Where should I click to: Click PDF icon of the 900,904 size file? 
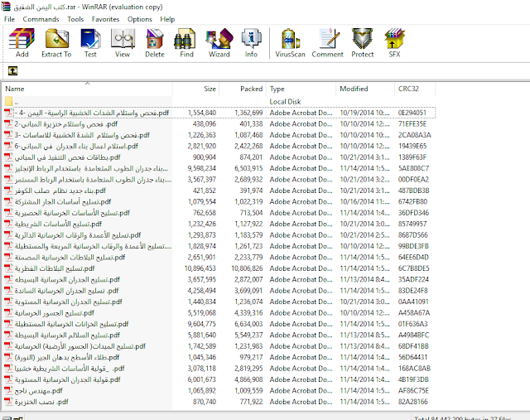(x=8, y=157)
